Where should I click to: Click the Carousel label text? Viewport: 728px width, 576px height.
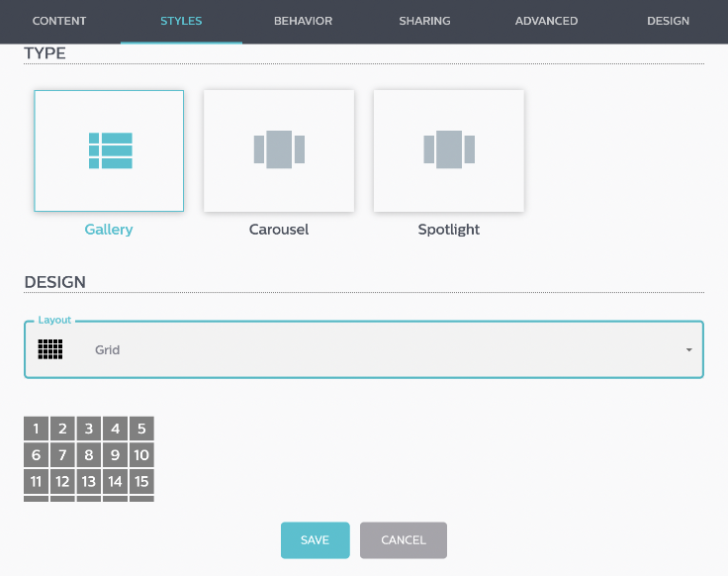pyautogui.click(x=279, y=230)
